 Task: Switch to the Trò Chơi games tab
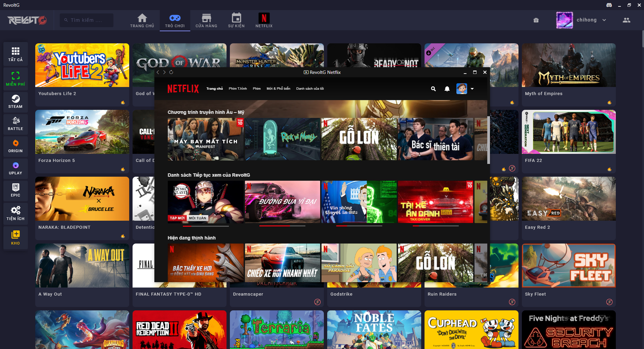[x=175, y=20]
